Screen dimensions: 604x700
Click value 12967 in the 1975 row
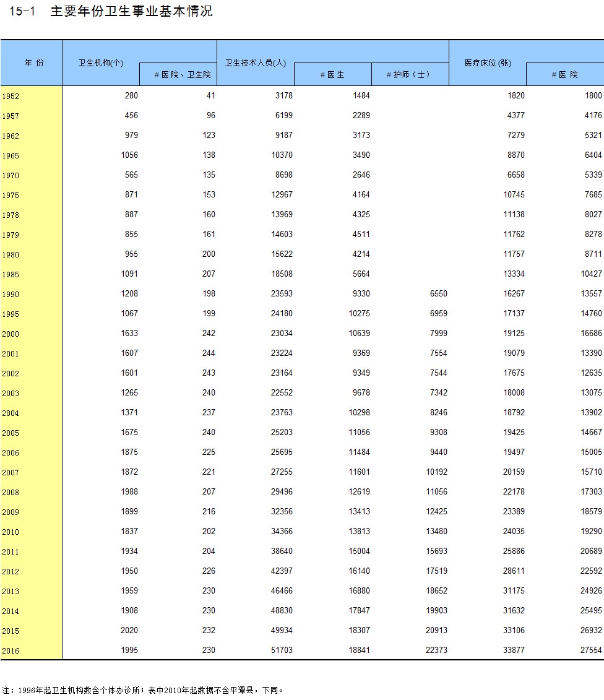point(282,194)
